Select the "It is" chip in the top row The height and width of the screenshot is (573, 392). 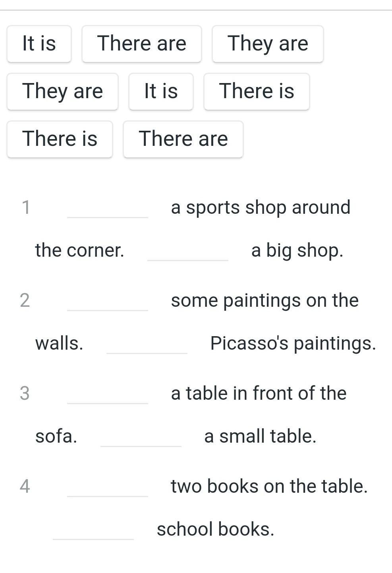pyautogui.click(x=39, y=44)
